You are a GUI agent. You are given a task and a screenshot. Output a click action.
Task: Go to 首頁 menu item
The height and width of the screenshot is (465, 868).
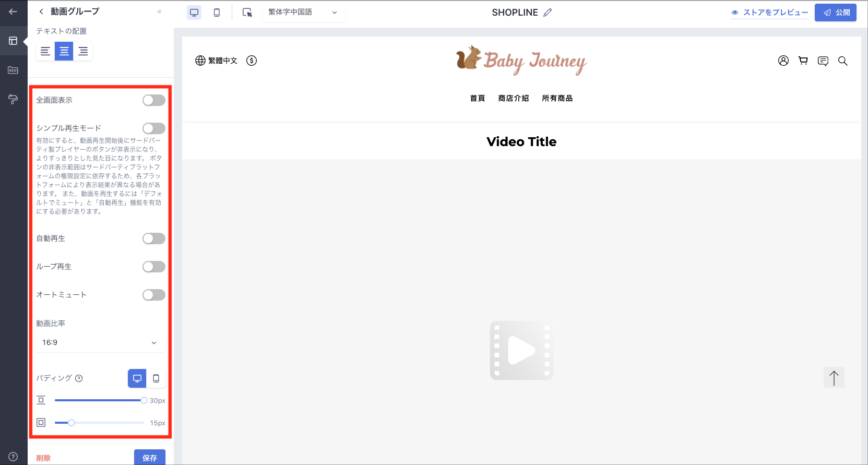[x=478, y=98]
